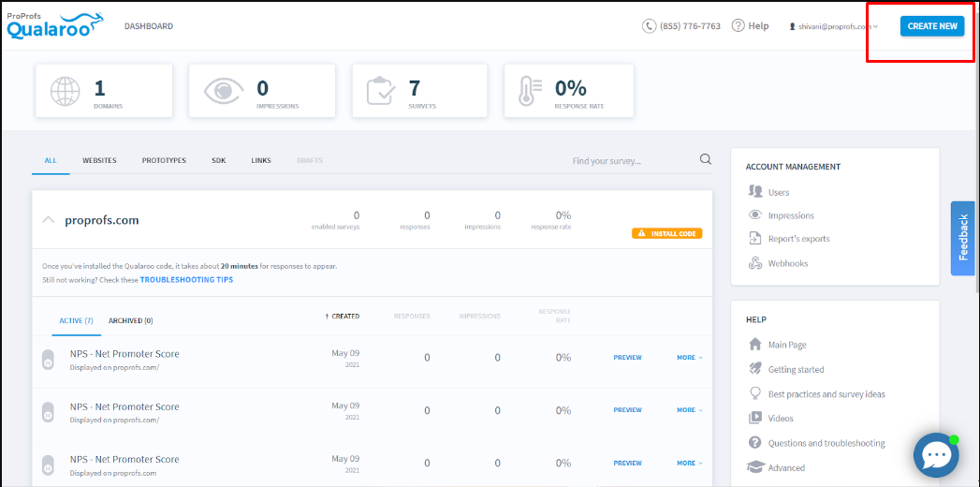Click the house icon for Main Page
Screen dimensions: 980x487
755,345
